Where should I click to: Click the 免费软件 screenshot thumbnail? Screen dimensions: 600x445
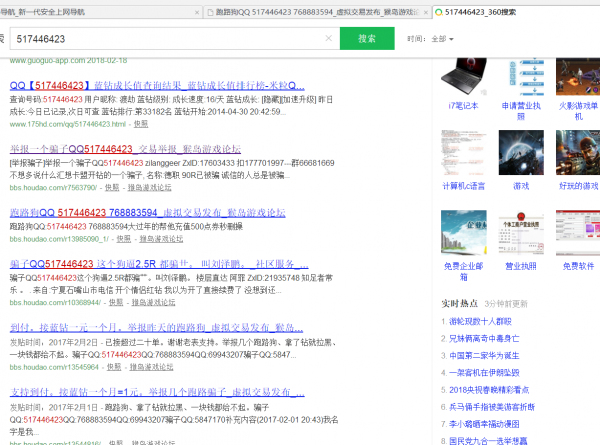[x=578, y=232]
